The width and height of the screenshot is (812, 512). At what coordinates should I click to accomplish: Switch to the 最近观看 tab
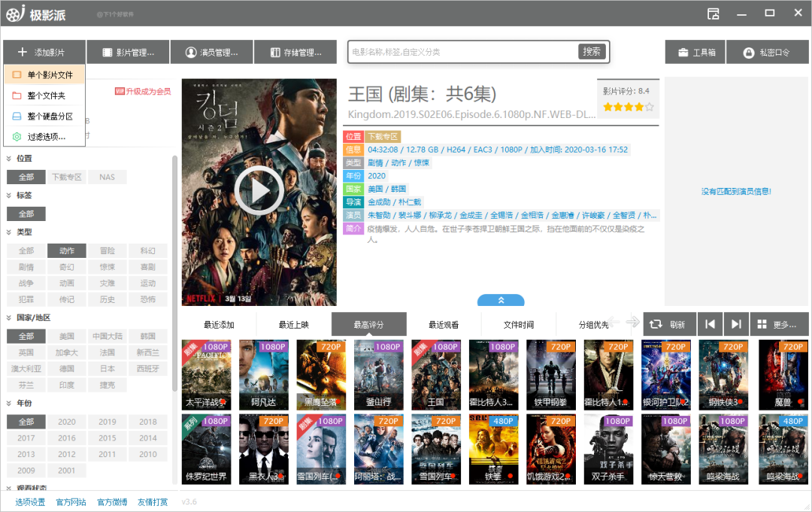point(444,325)
